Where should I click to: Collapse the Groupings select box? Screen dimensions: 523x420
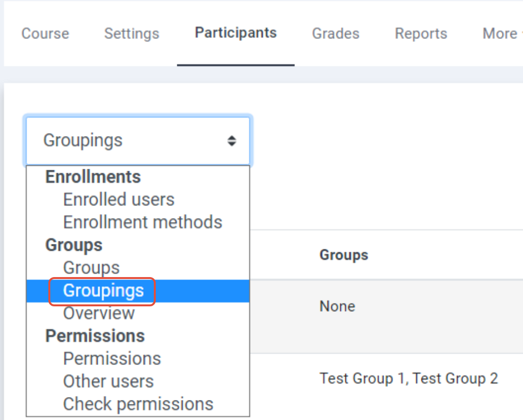(x=138, y=140)
